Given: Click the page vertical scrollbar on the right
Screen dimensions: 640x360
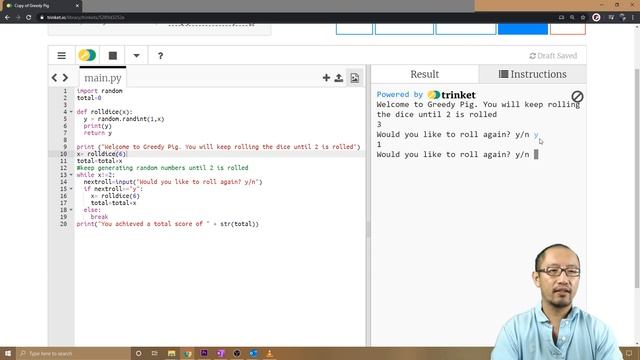Looking at the screenshot, I should pos(637,178).
